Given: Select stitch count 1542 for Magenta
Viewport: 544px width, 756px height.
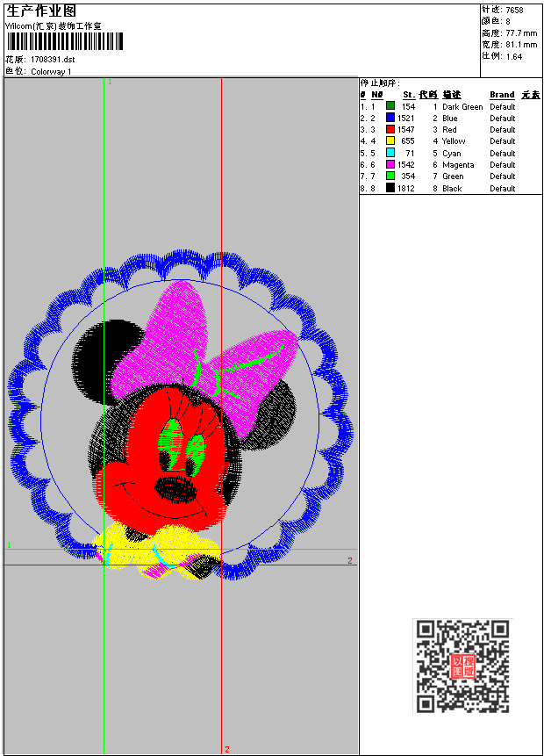Looking at the screenshot, I should 405,165.
